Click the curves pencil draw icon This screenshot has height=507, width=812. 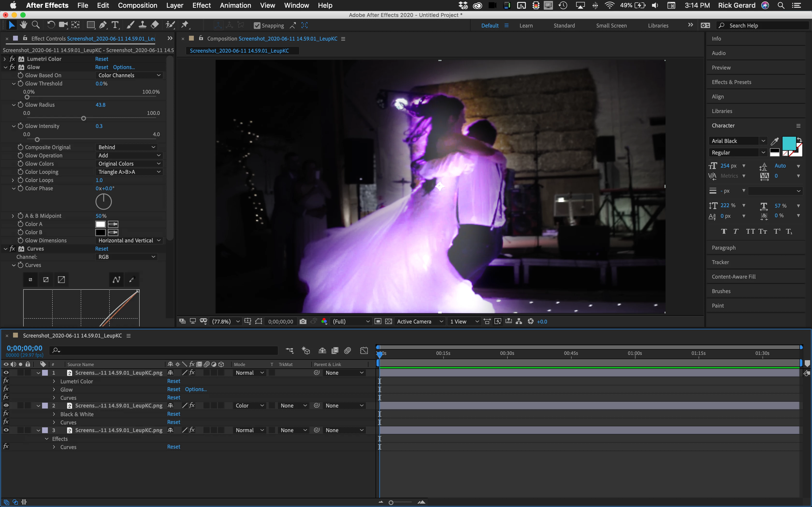point(132,279)
